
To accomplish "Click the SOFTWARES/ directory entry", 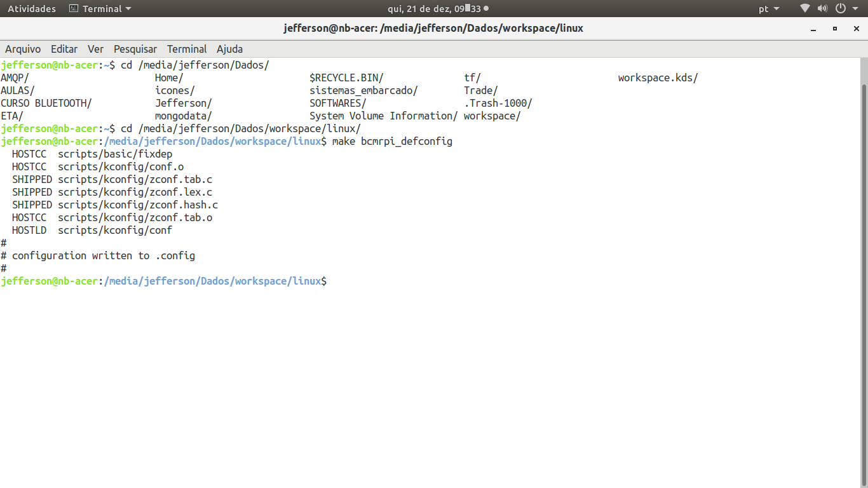I will (338, 103).
